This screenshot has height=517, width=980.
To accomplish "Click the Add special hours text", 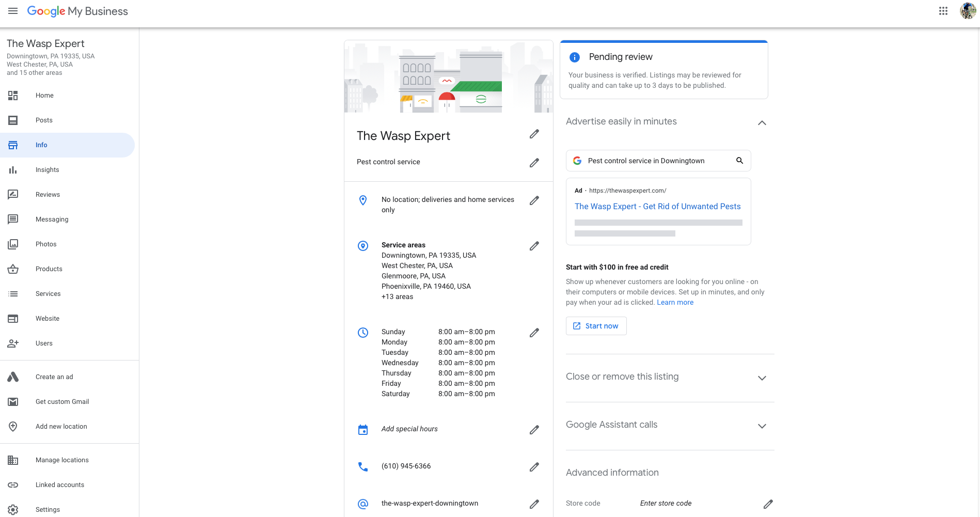I will pos(409,429).
